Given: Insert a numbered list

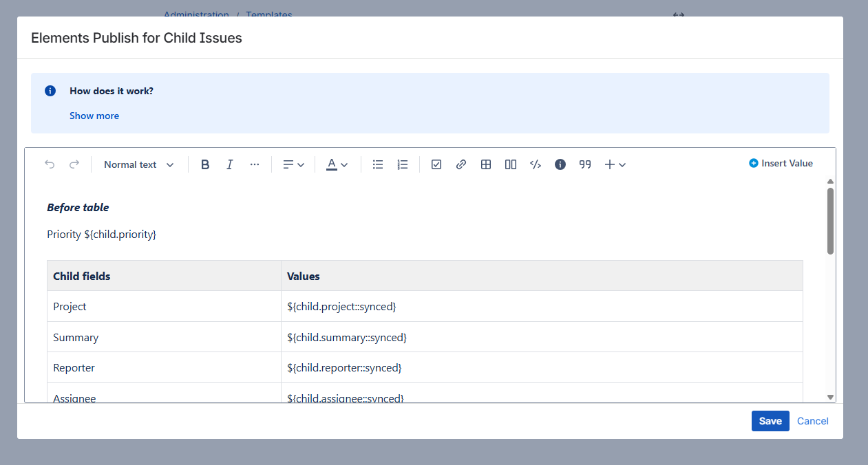Looking at the screenshot, I should click(403, 164).
